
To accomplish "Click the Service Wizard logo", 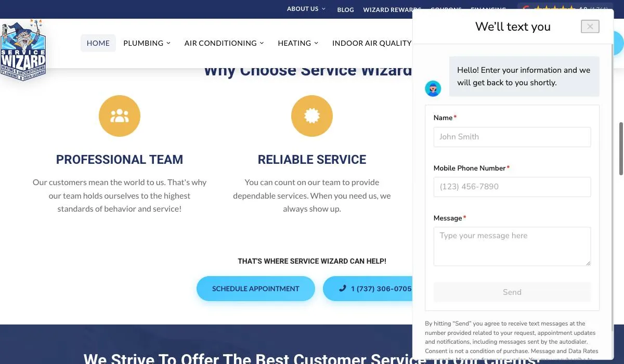I will click(x=23, y=50).
